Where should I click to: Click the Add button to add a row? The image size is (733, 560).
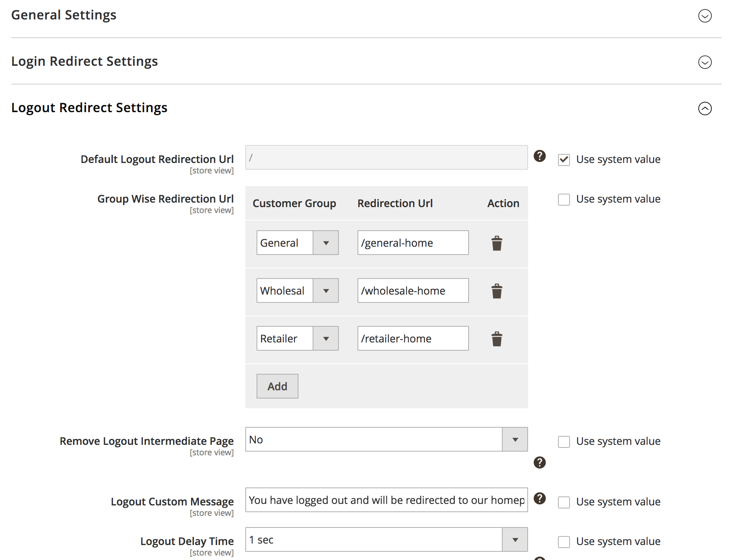[277, 386]
